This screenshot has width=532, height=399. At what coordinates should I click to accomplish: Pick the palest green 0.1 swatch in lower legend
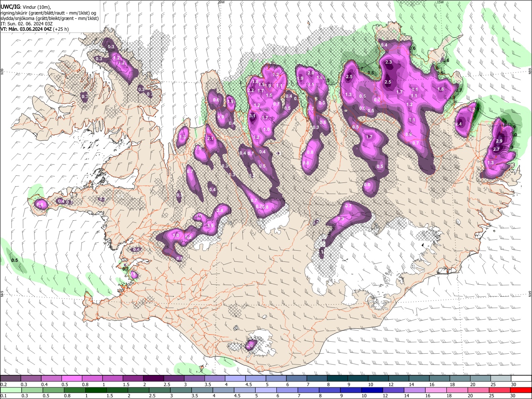(x=10, y=390)
